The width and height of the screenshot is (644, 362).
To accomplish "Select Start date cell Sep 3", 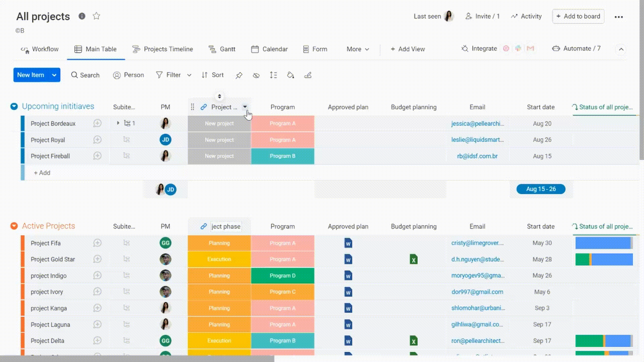I will click(x=542, y=308).
